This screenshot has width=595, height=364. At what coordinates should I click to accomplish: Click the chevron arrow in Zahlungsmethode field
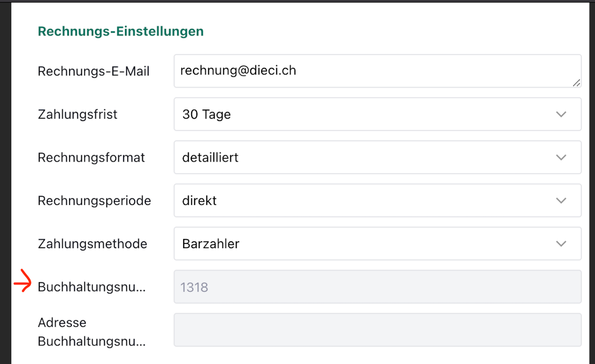coord(561,244)
